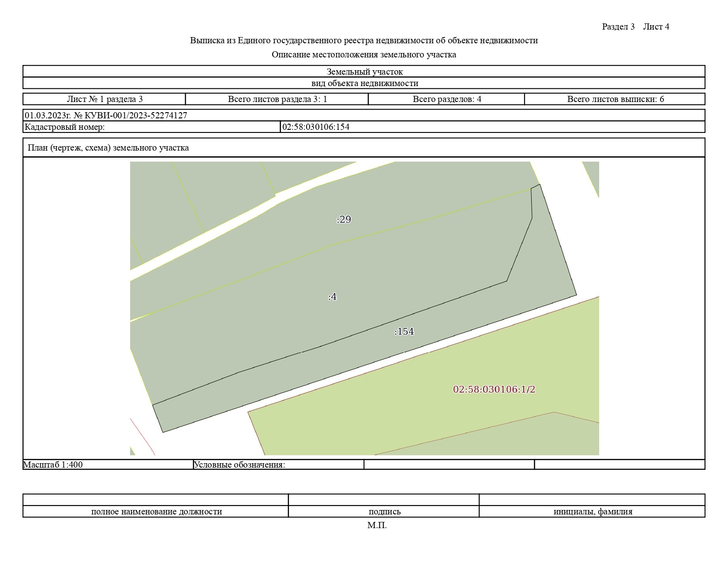Click the red label 02:58:030106:1/2 on map
Viewport: 728px width, 563px height.
(x=494, y=389)
